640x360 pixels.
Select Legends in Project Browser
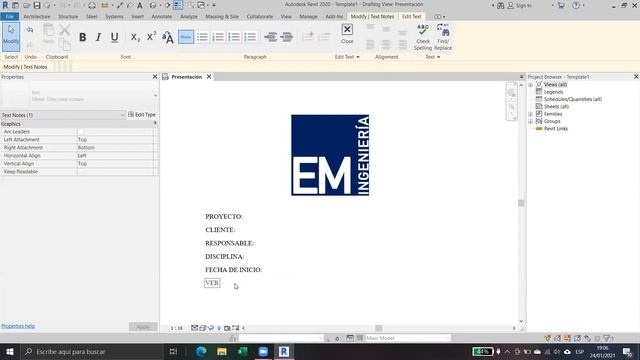tap(553, 92)
